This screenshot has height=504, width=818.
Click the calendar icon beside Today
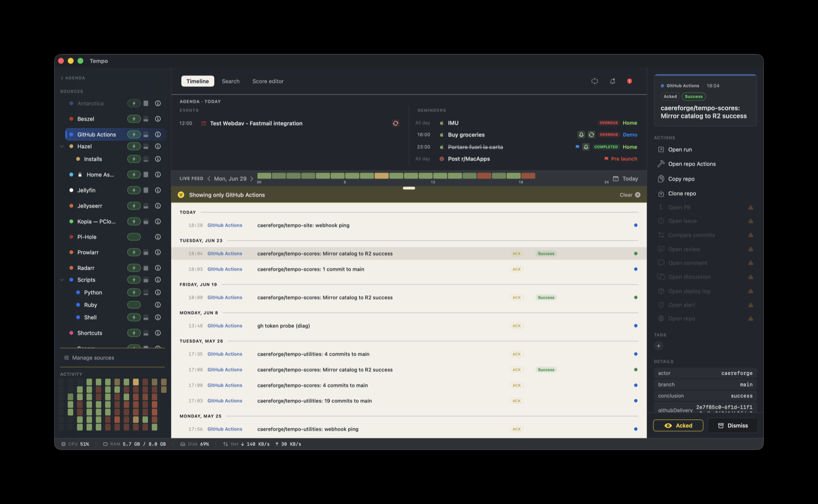616,178
